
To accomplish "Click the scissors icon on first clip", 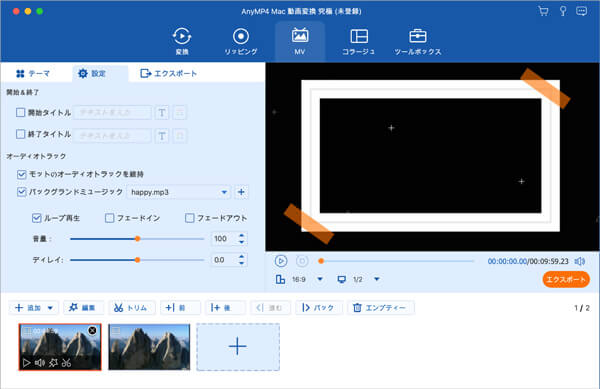I will [x=67, y=362].
